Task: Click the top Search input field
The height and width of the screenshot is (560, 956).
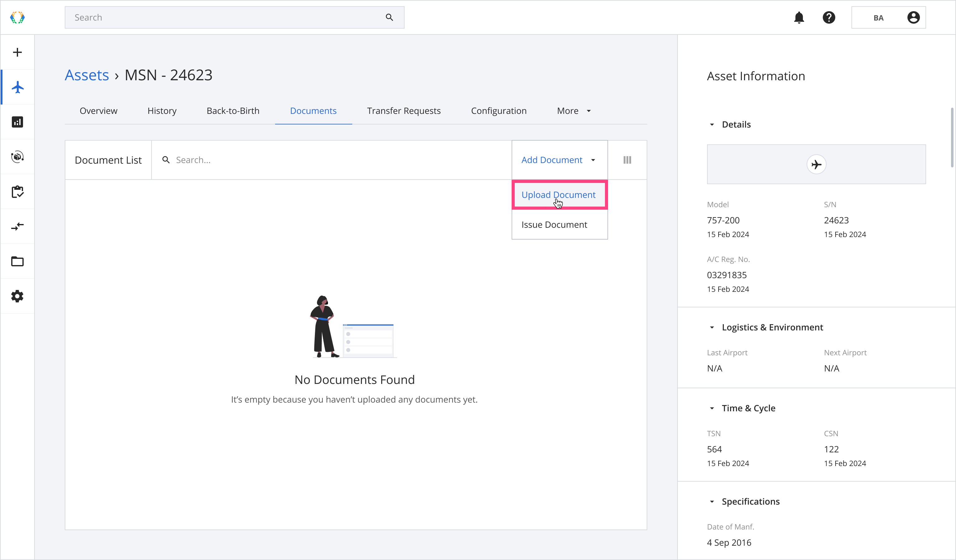Action: point(234,17)
